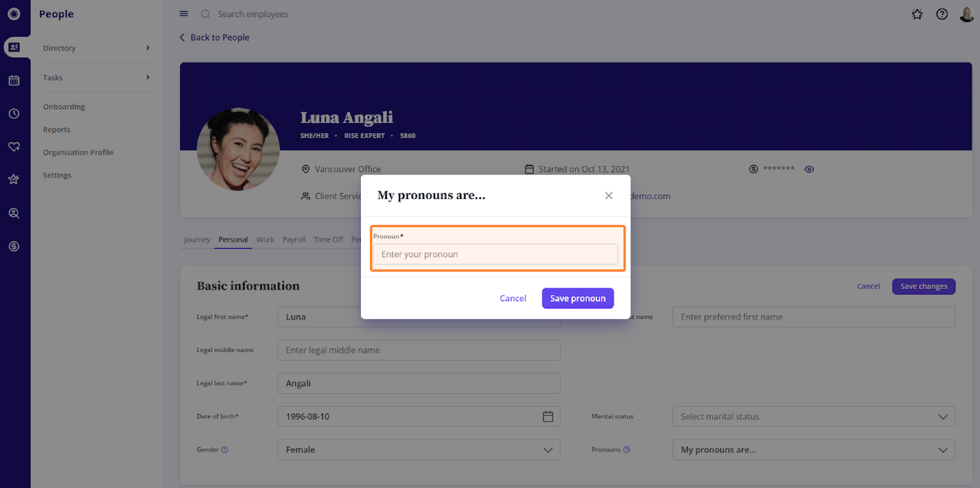
Task: Reveal hidden salary with eye icon
Action: pyautogui.click(x=809, y=170)
